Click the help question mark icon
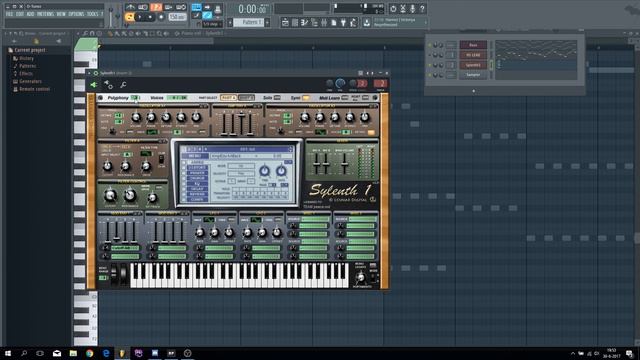This screenshot has height=360, width=640. tap(422, 9)
